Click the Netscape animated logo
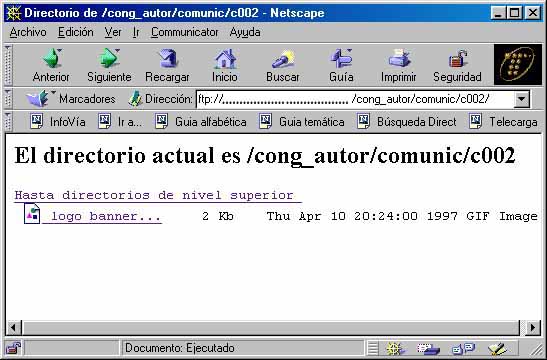Screen dimensions: 547x360 (518, 65)
